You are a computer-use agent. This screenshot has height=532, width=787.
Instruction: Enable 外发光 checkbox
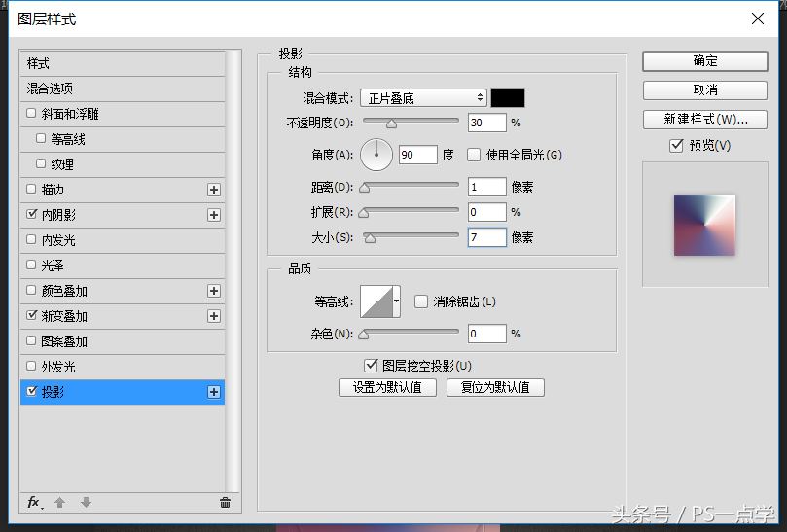(x=31, y=366)
